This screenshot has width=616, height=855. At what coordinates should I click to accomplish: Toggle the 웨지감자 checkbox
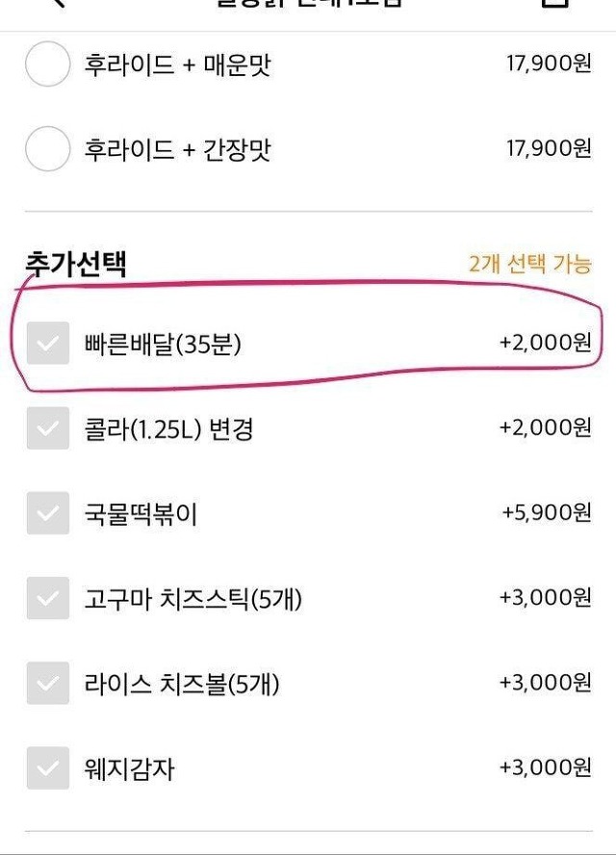click(47, 768)
